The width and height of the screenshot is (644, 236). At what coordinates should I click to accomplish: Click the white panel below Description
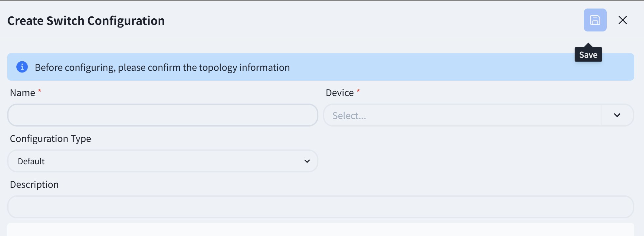pyautogui.click(x=320, y=229)
